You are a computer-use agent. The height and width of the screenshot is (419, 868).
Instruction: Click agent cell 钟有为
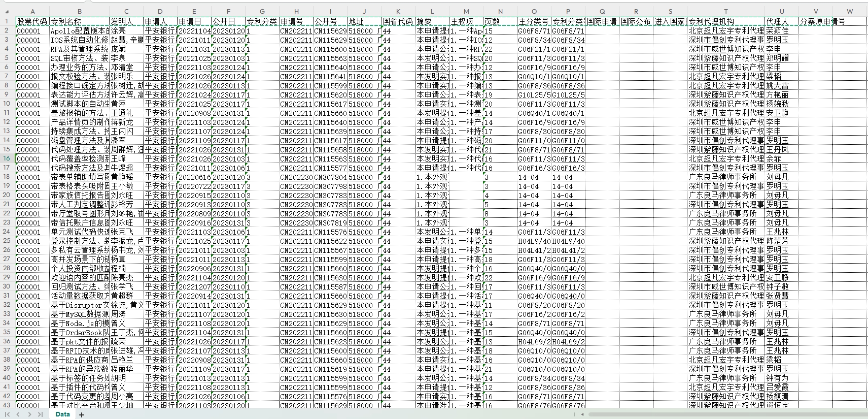[782, 378]
